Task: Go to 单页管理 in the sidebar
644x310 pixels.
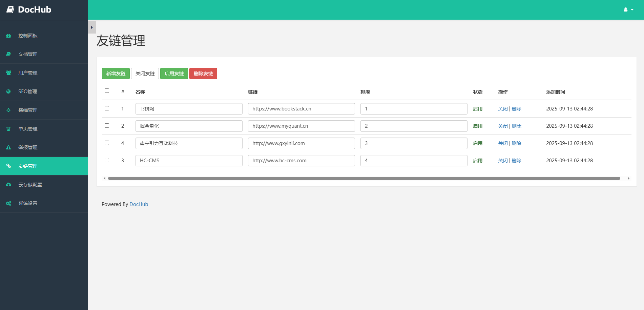Action: [28, 129]
